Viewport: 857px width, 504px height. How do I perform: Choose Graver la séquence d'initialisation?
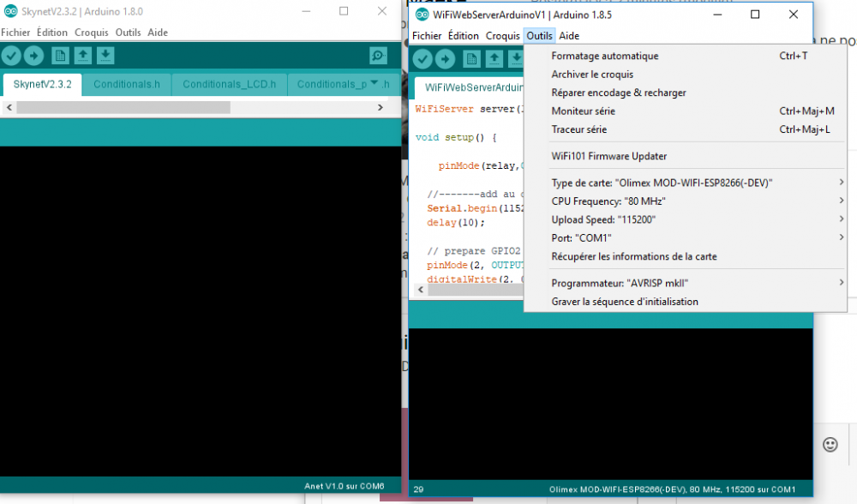(686, 302)
